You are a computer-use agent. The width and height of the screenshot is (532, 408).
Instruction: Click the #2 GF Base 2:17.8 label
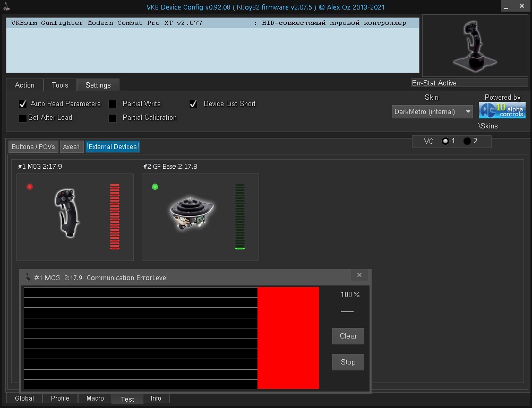click(170, 167)
